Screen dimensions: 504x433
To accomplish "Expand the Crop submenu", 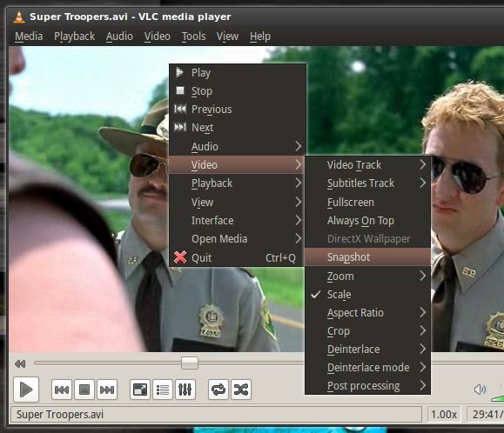I will [x=367, y=331].
